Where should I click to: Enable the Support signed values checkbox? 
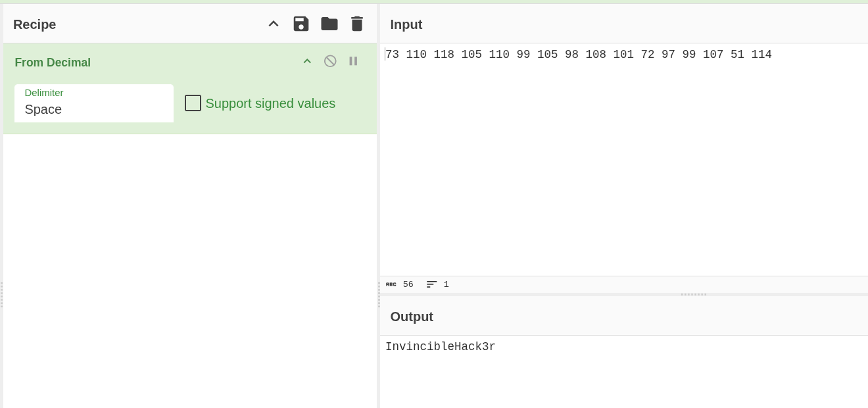click(193, 103)
